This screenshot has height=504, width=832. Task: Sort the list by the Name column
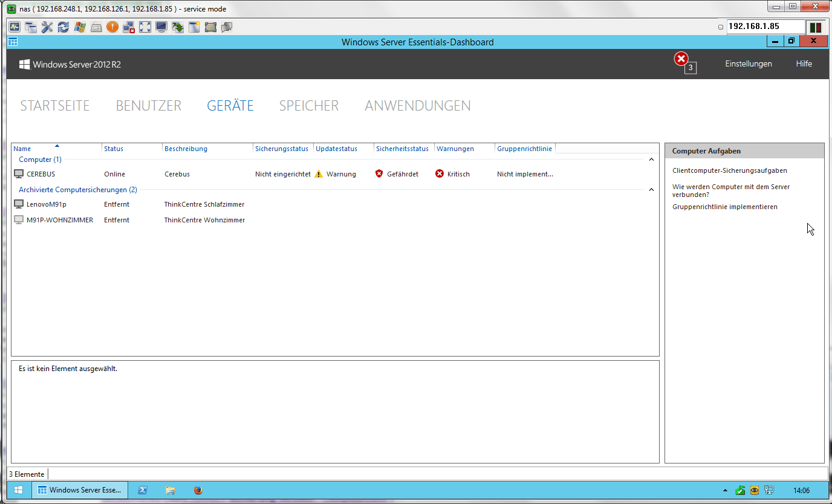[x=57, y=149]
